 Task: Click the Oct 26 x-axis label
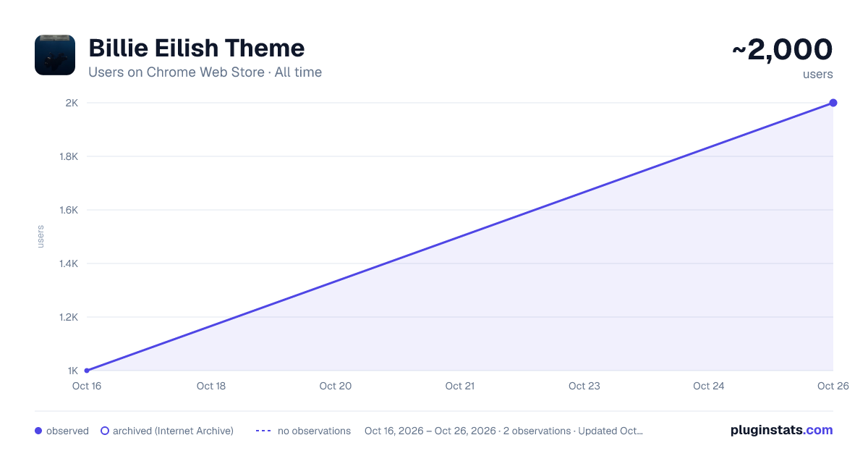[x=833, y=386]
